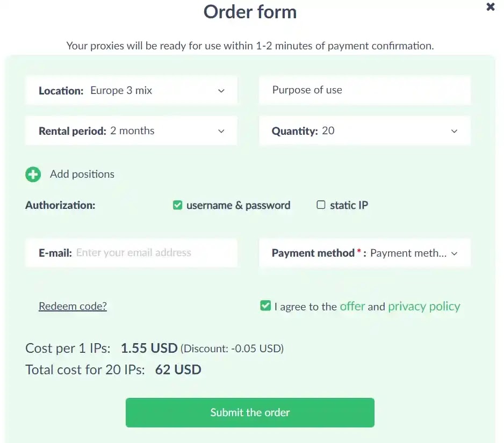Open the Redeem code link
This screenshot has height=443, width=504.
(x=73, y=306)
